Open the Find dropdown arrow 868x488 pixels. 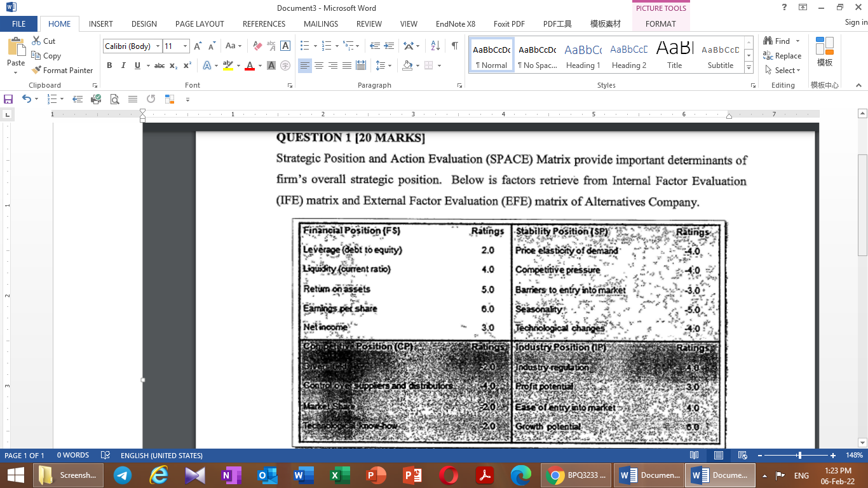pyautogui.click(x=798, y=41)
